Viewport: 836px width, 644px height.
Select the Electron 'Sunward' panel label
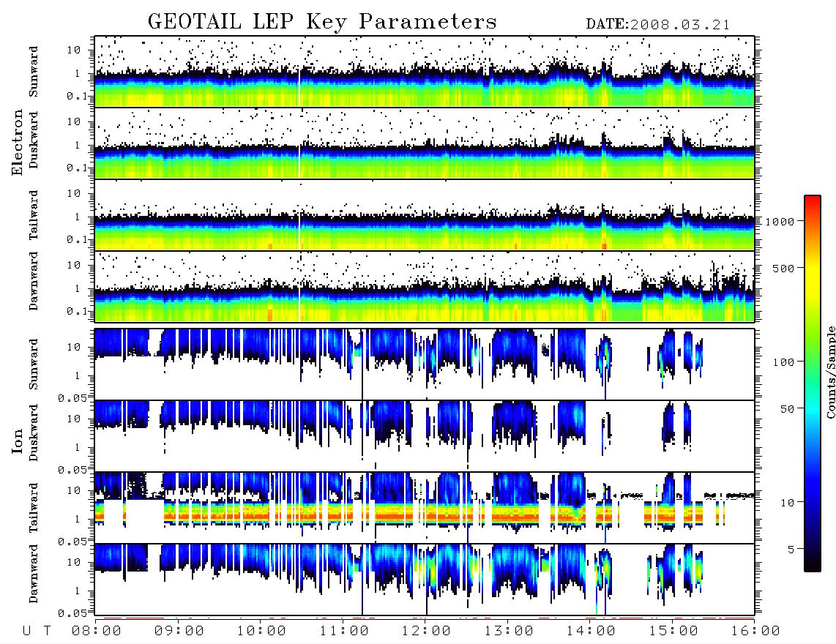point(34,71)
